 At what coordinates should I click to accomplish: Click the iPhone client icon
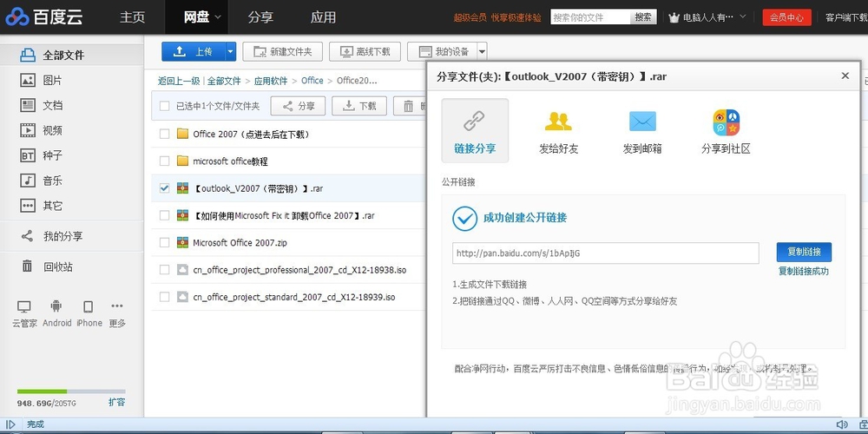88,306
